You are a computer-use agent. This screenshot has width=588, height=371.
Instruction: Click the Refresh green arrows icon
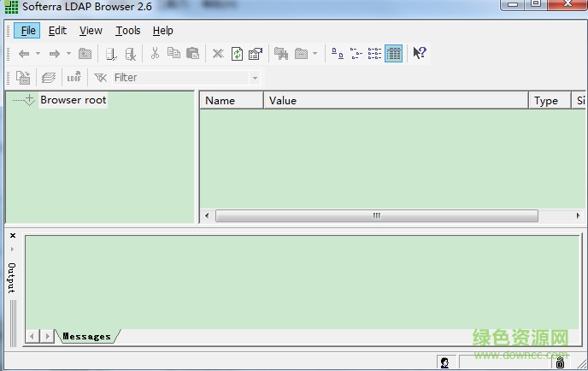pos(237,54)
